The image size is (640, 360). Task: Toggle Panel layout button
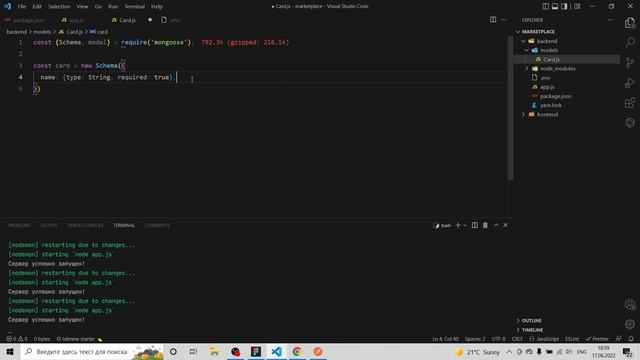555,6
